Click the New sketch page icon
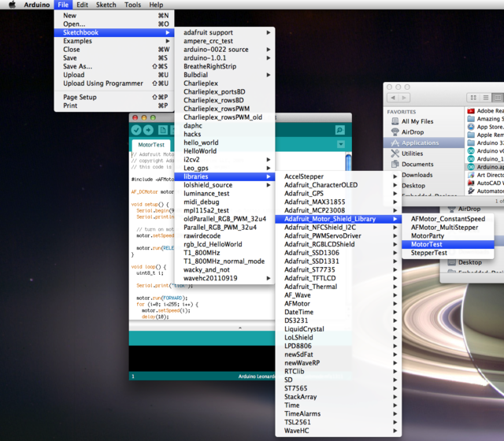Image resolution: width=504 pixels, height=441 pixels. pos(162,130)
